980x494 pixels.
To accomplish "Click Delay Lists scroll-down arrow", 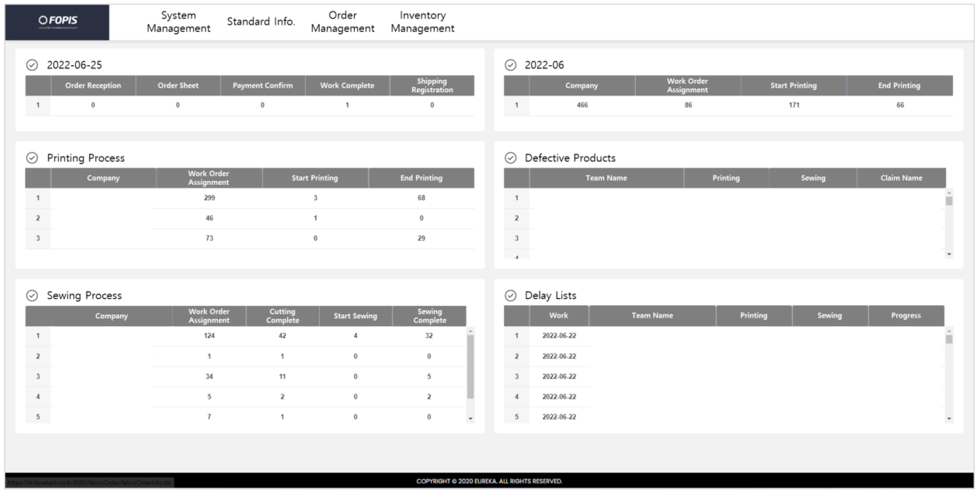I will 949,419.
